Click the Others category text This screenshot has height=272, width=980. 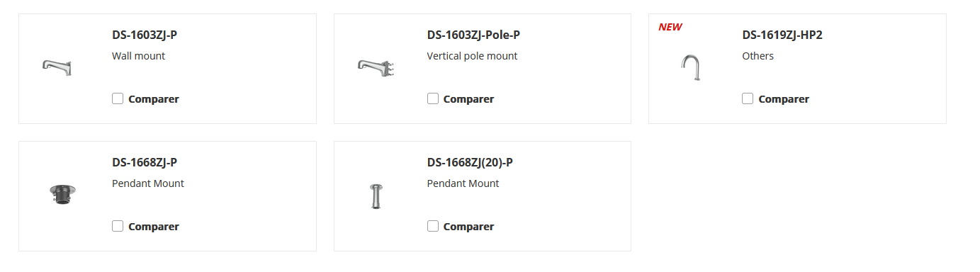tap(758, 56)
